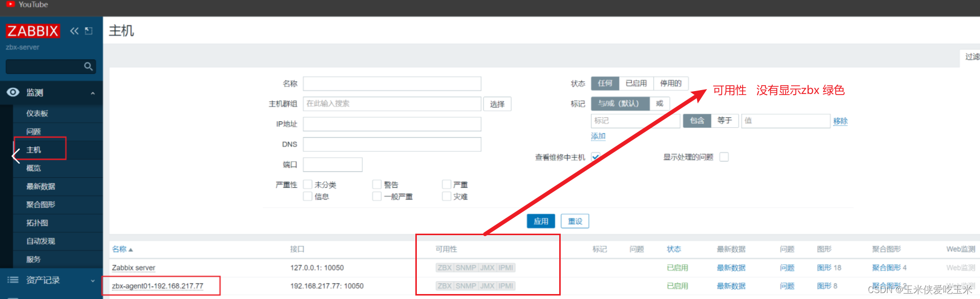The image size is (980, 299).
Task: Open 图形 8 link for zbx-agent01
Action: coord(827,286)
